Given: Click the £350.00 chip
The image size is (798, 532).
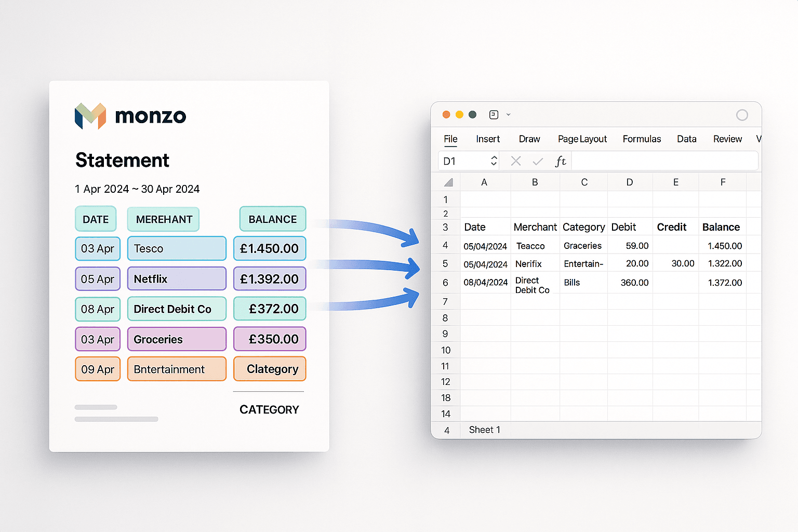Looking at the screenshot, I should point(270,339).
